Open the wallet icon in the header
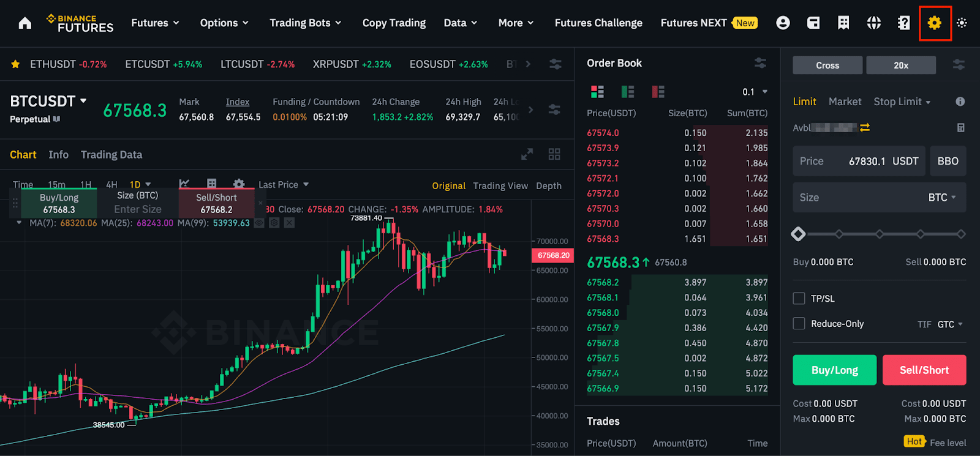Screen dimensions: 980x456 click(813, 23)
